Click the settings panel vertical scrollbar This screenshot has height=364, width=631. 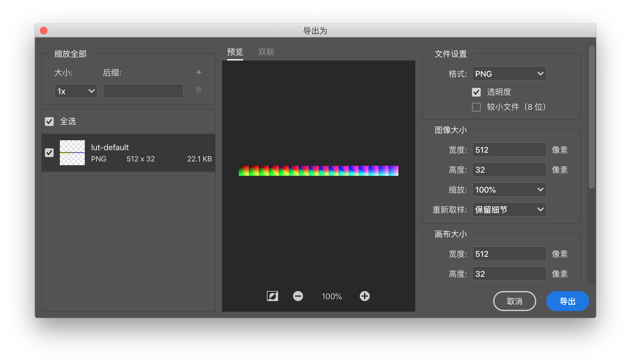click(592, 117)
